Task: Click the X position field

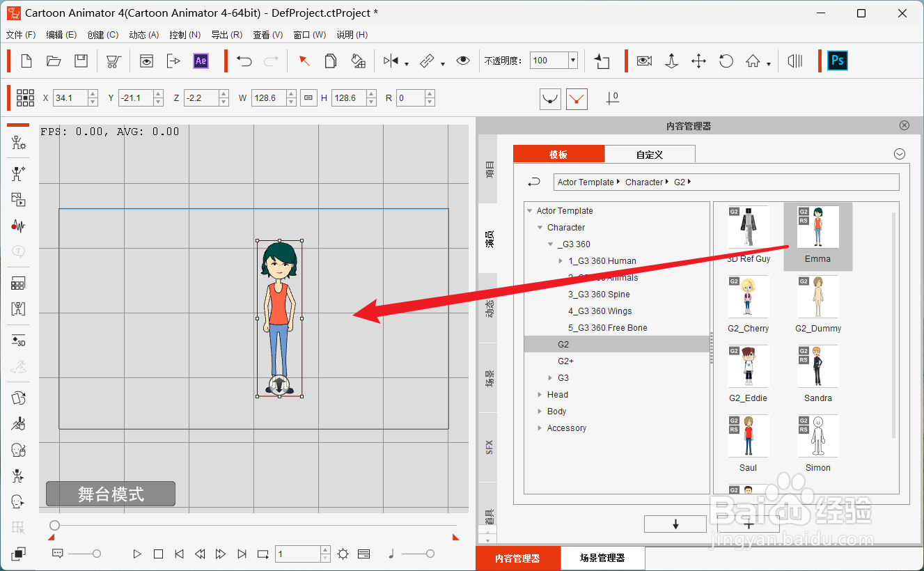Action: 70,98
